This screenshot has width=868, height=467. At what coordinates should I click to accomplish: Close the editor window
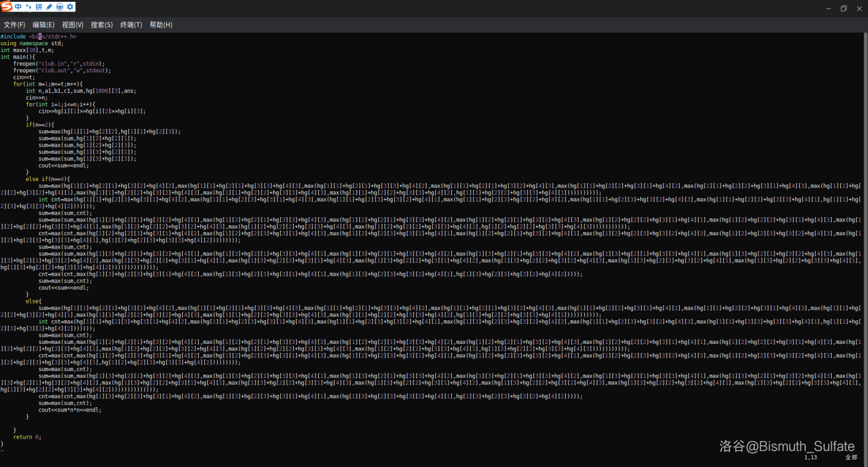tap(860, 8)
